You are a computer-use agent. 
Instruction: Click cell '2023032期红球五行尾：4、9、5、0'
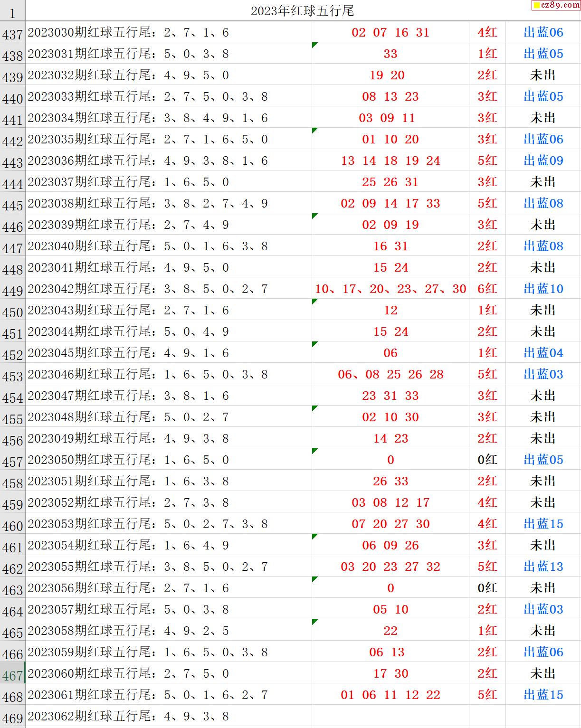[x=169, y=75]
